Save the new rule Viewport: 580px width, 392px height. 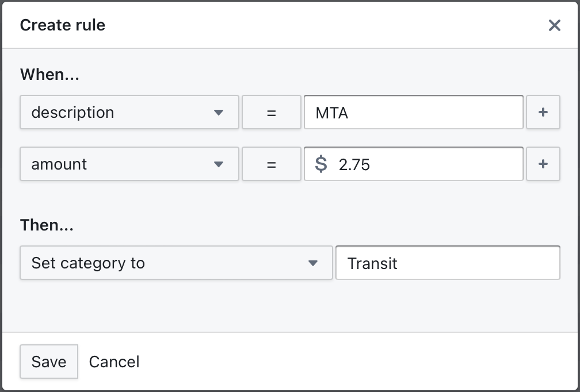(x=48, y=362)
